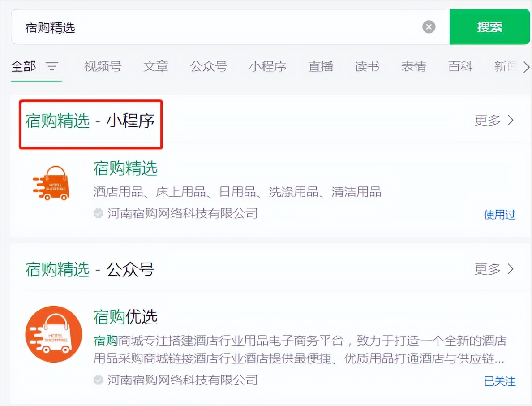Viewport: 532px width, 406px height.
Task: Click the verification badge in the 宿购优选 result
Action: [x=98, y=380]
